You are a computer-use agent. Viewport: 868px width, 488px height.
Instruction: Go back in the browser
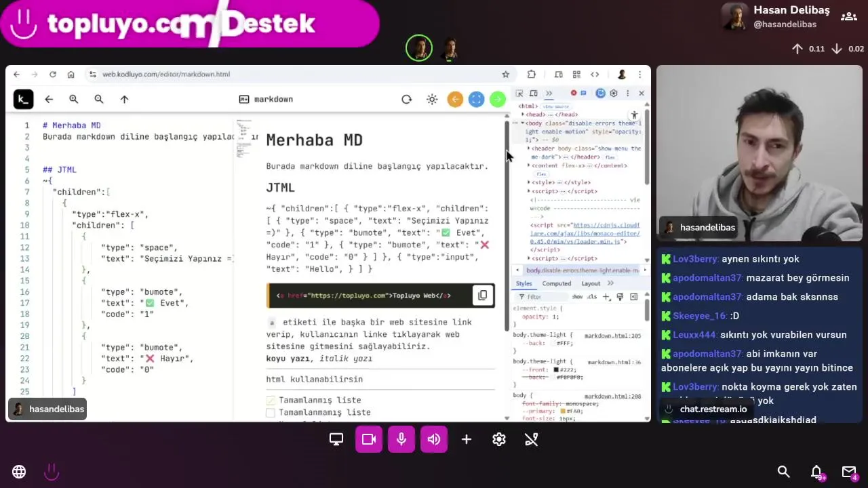[17, 75]
